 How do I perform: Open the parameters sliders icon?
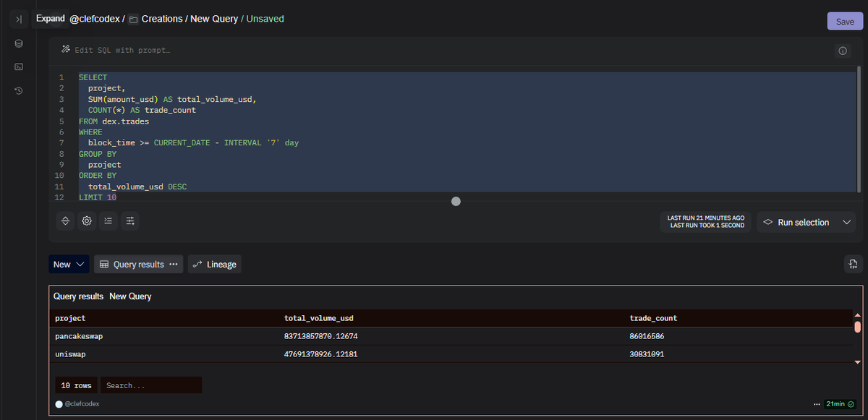point(130,220)
